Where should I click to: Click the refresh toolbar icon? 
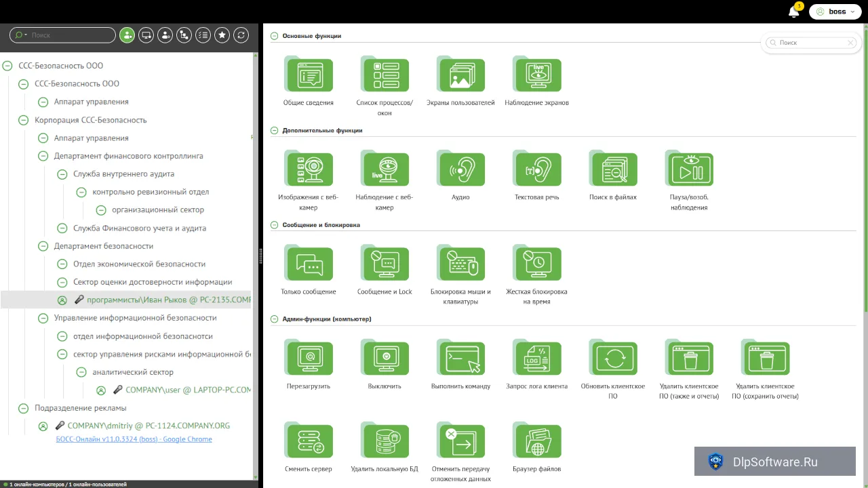coord(241,35)
